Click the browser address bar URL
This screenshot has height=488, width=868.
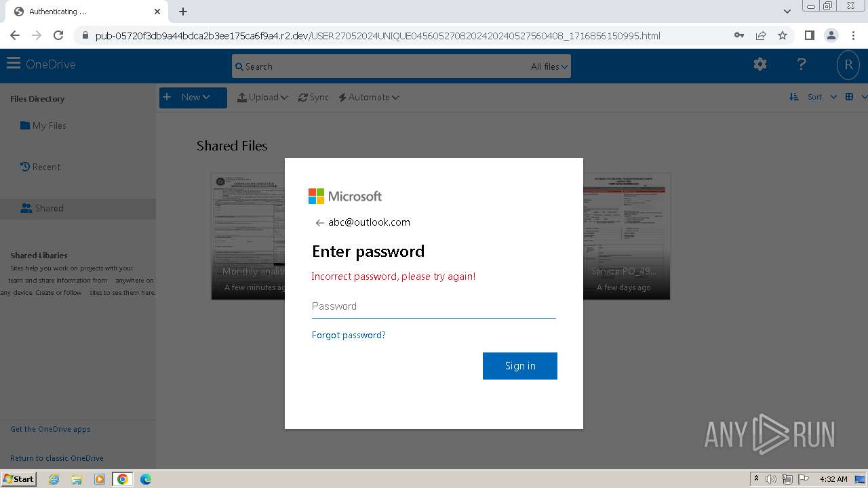click(378, 36)
